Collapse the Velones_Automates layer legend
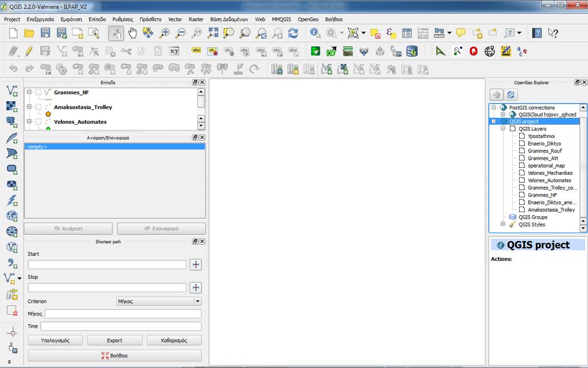The height and width of the screenshot is (368, 588). pyautogui.click(x=29, y=121)
